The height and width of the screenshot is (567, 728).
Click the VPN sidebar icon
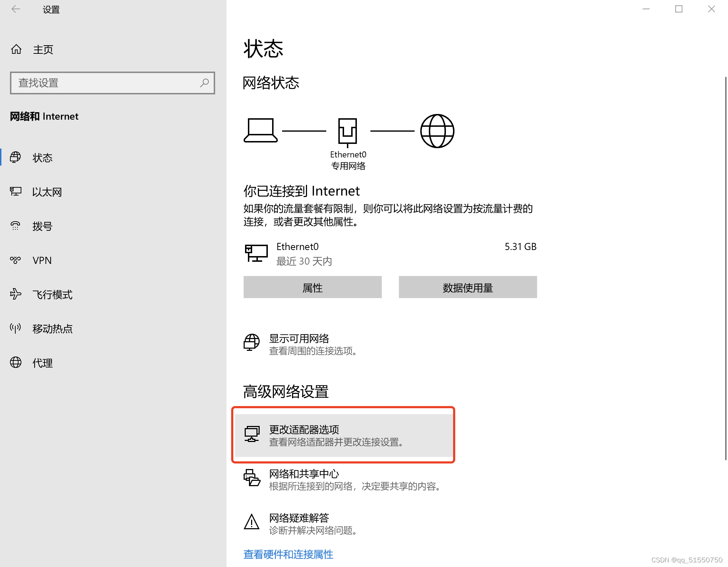15,260
